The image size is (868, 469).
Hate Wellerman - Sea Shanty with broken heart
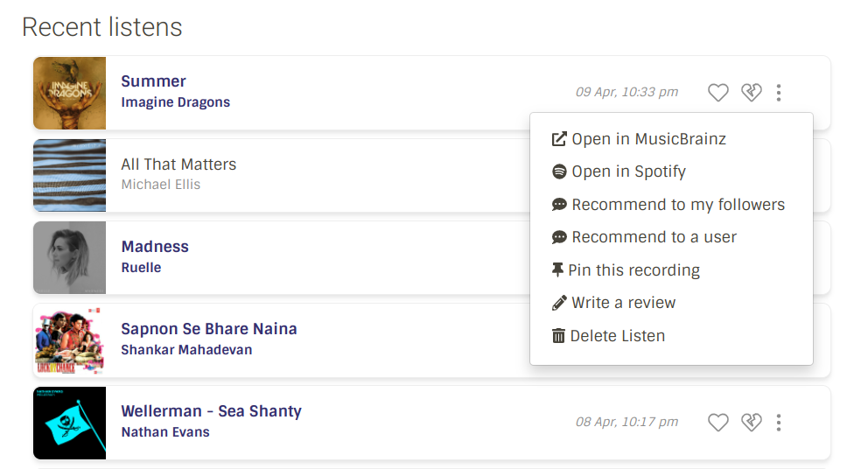751,423
